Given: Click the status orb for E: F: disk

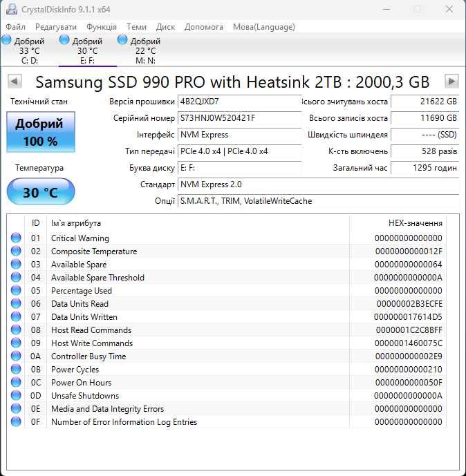Looking at the screenshot, I should coord(64,40).
